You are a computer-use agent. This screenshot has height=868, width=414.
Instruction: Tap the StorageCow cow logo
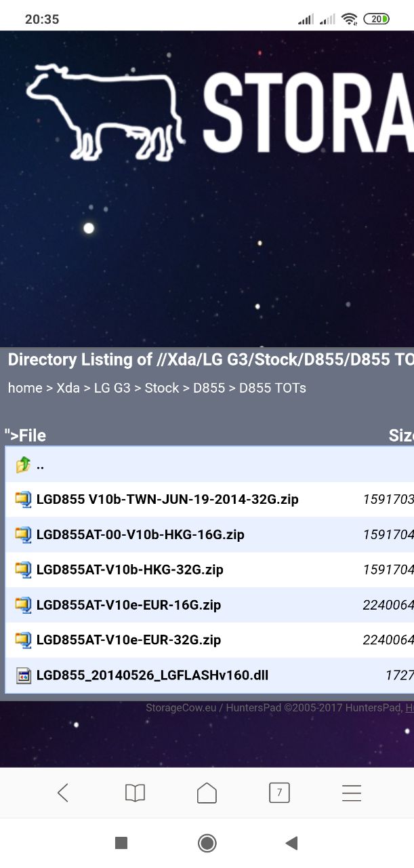coord(105,113)
